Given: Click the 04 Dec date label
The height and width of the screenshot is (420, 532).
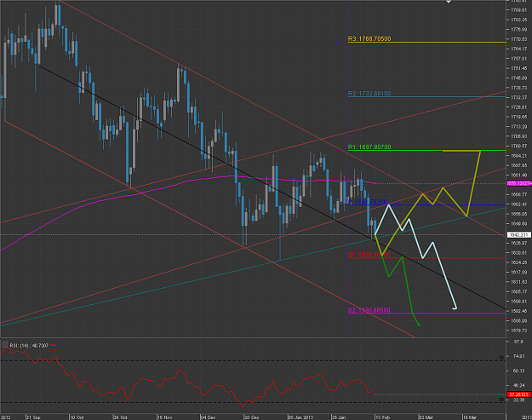Looking at the screenshot, I should [208, 417].
